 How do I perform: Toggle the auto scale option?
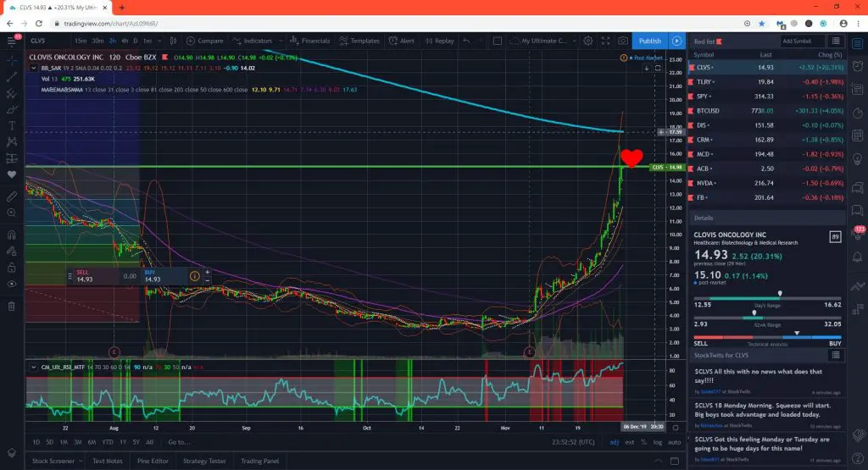[x=674, y=442]
